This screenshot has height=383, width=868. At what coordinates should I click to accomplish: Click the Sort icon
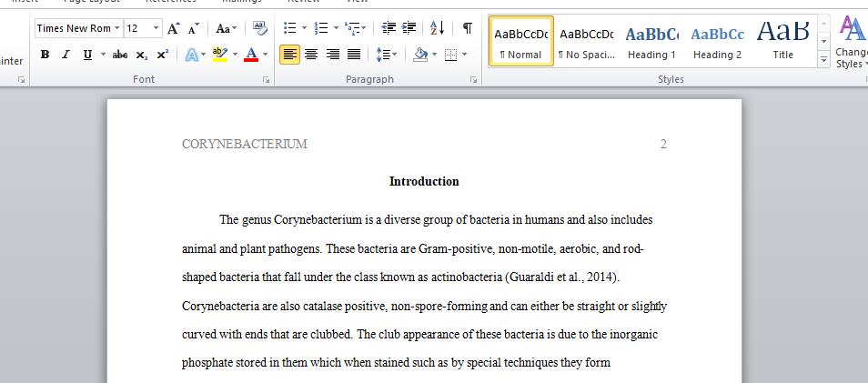pos(438,27)
